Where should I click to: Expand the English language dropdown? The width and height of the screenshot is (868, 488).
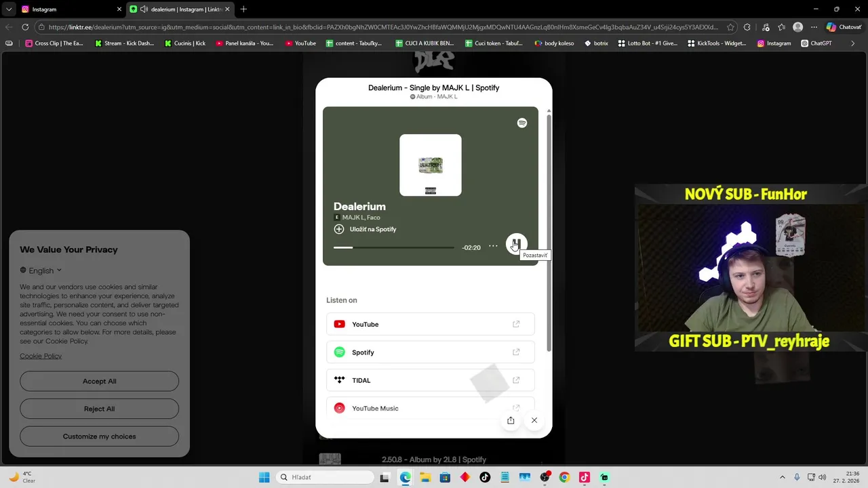(x=41, y=270)
